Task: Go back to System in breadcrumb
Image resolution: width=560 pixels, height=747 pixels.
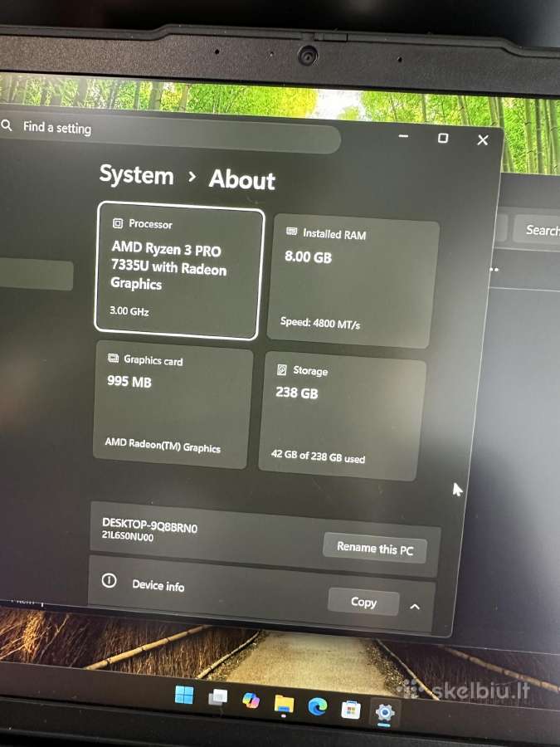Action: click(x=136, y=175)
